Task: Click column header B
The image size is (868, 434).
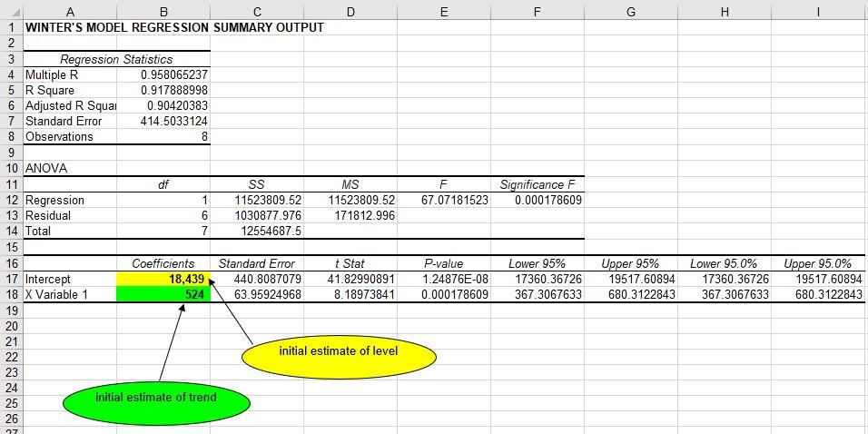Action: 163,11
